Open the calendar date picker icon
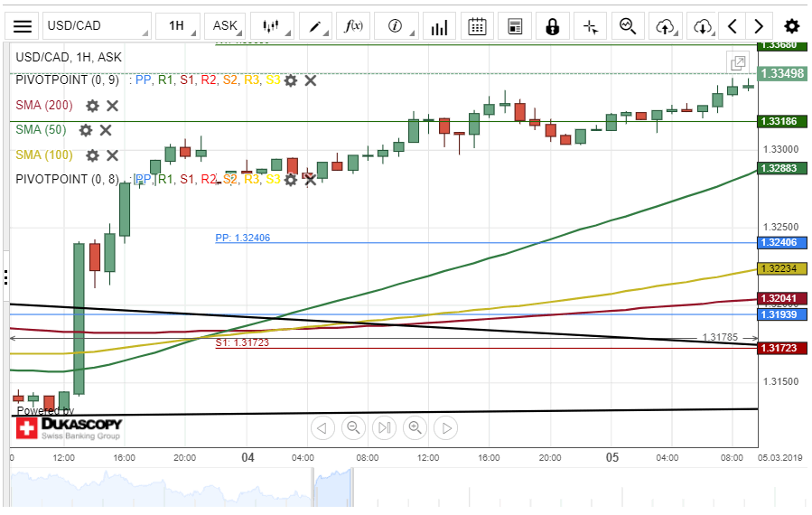The width and height of the screenshot is (812, 515). click(x=478, y=26)
